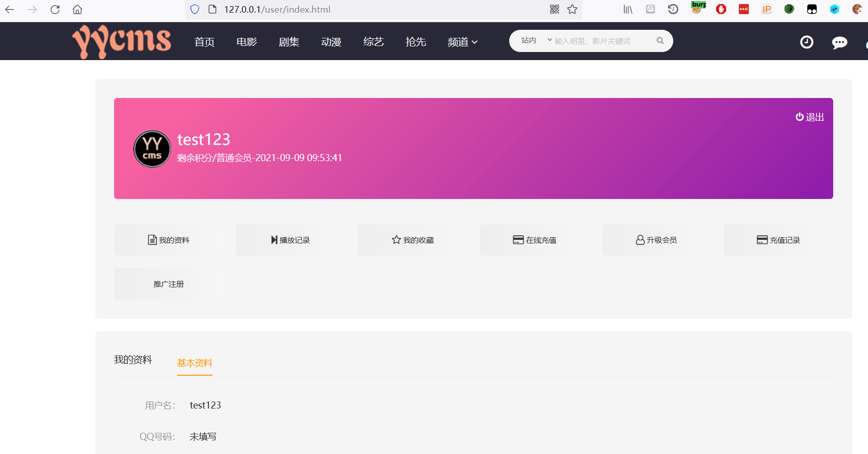Screen dimensions: 868x454
Task: Open the 动漫 nav item
Action: [331, 42]
